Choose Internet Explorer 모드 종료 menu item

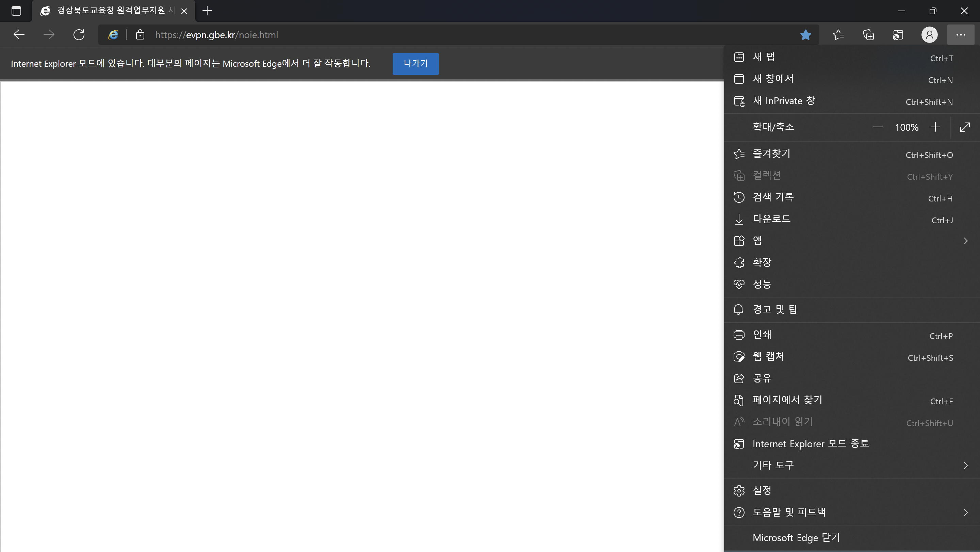coord(810,444)
